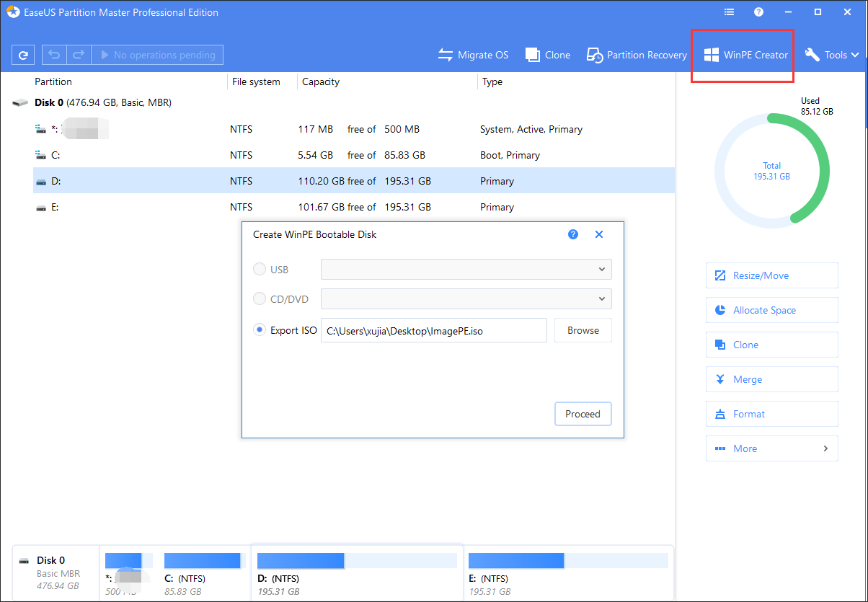
Task: Launch the disk Clone tool in top toolbar
Action: tap(548, 55)
